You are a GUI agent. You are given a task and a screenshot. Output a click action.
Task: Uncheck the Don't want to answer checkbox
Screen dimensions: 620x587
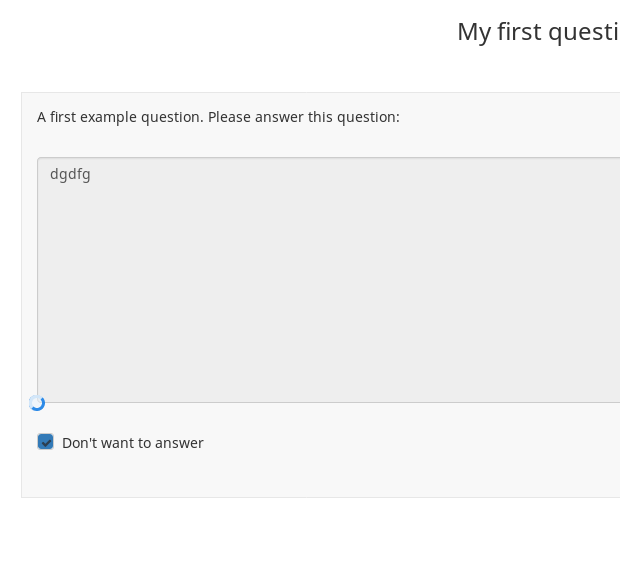tap(45, 442)
